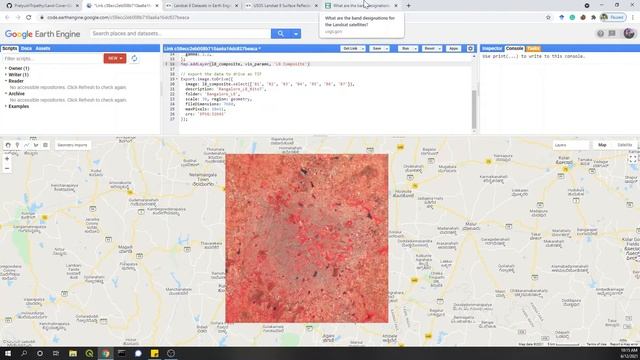Switch to the Console tab

coord(514,48)
